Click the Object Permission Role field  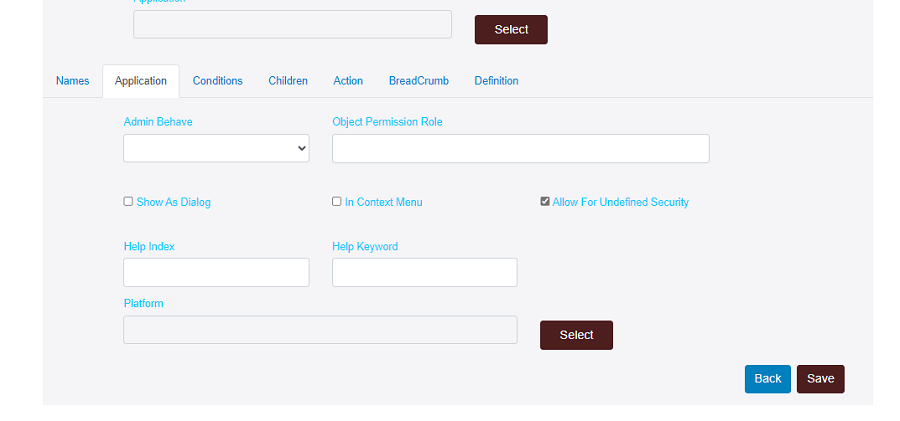(520, 148)
